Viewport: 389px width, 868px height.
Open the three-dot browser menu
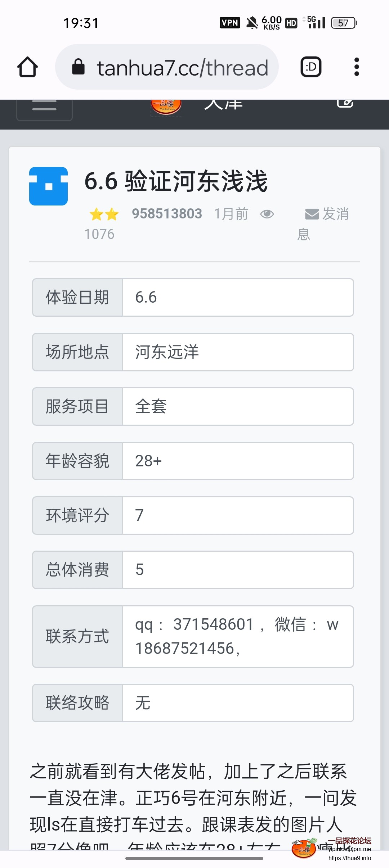357,67
